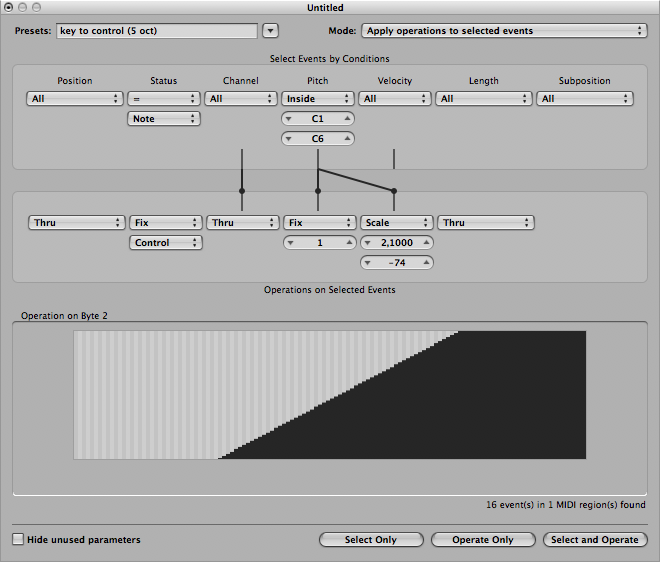Open the Mode dropdown menu

[x=503, y=31]
